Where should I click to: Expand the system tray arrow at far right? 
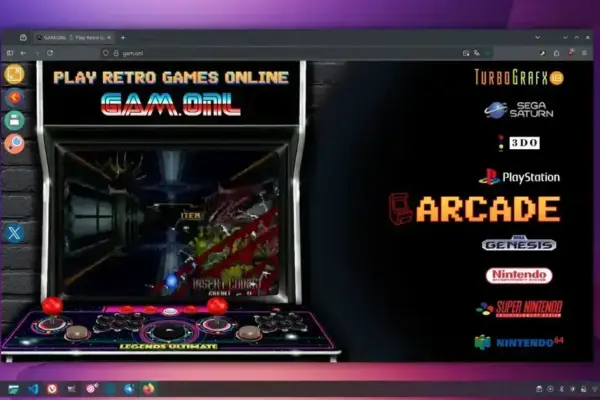[x=595, y=389]
